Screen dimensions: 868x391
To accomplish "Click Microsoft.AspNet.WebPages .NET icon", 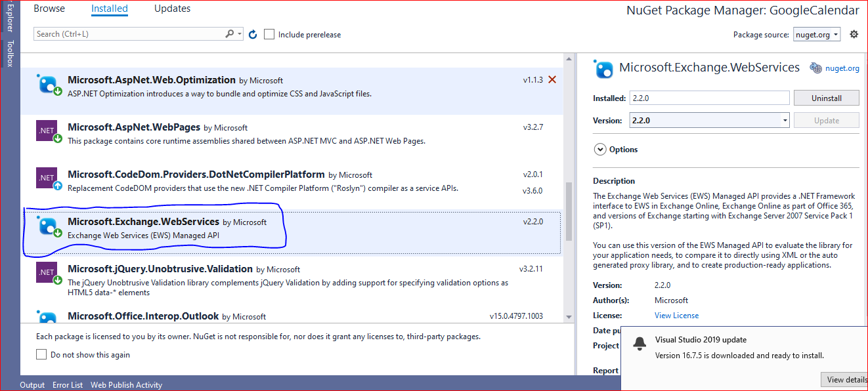I will 49,131.
